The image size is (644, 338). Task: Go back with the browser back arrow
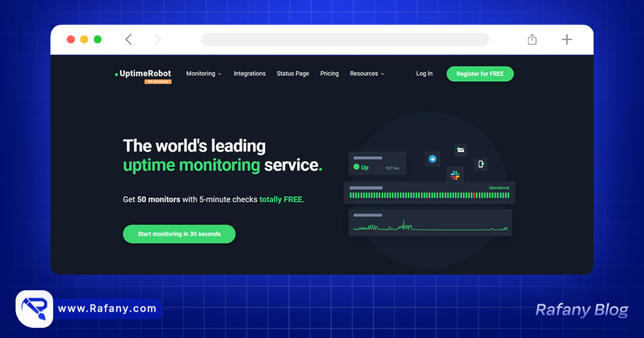[128, 39]
